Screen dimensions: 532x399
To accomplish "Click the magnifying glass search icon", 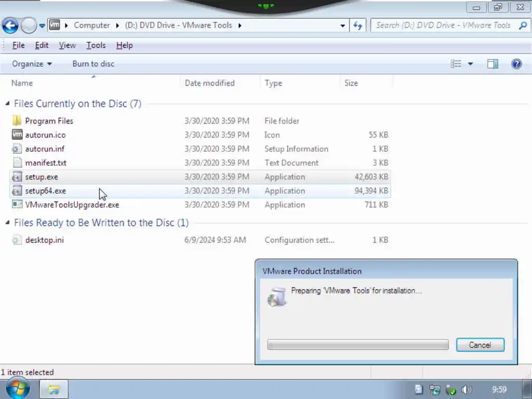I will pos(523,25).
